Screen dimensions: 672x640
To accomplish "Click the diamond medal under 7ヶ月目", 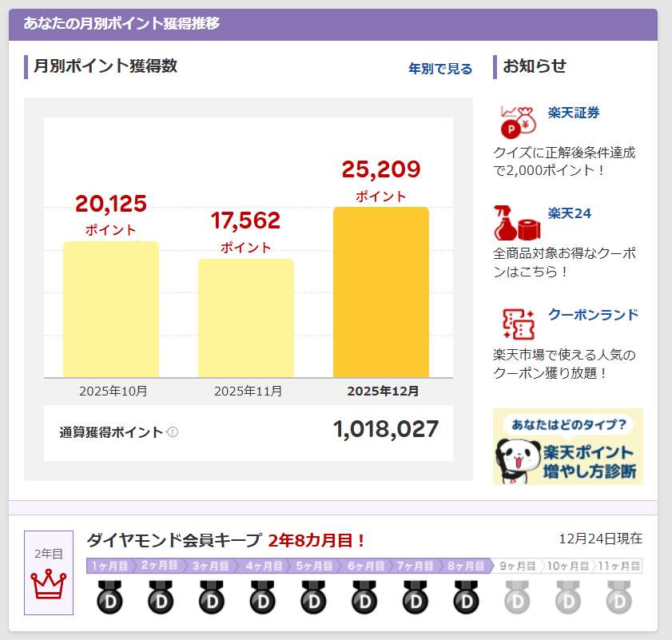I will 416,597.
